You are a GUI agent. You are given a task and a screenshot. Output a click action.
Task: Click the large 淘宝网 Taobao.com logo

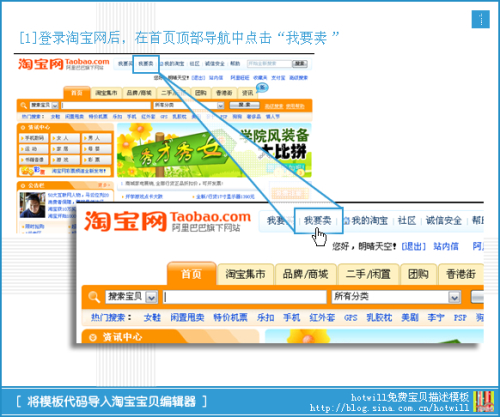coord(167,221)
